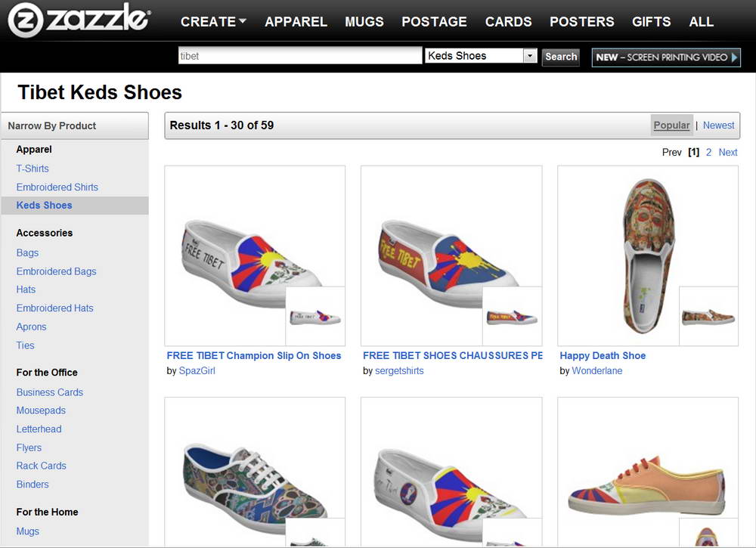This screenshot has height=548, width=756.
Task: Sort results by Newest
Action: [x=718, y=125]
